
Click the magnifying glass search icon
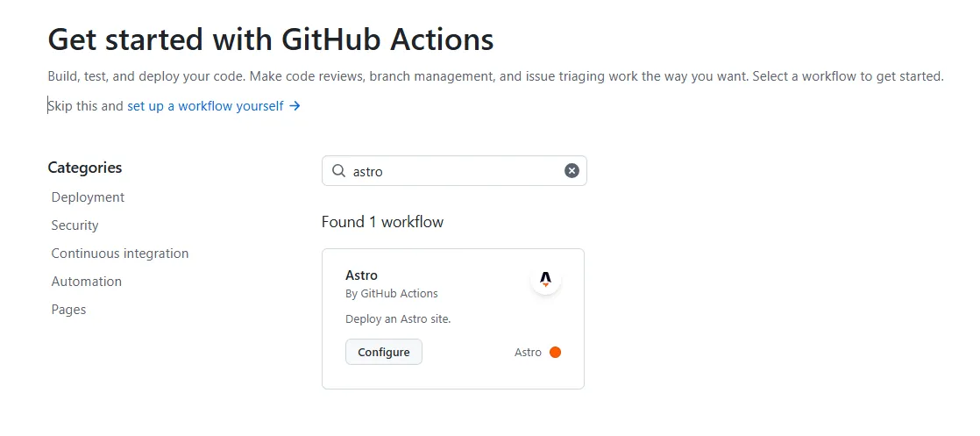[x=338, y=171]
